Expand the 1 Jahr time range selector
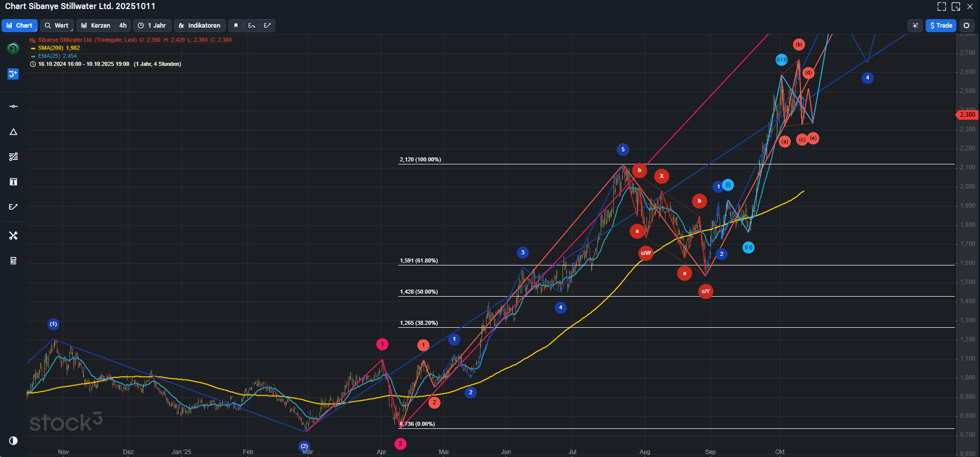This screenshot has width=980, height=457. 152,26
